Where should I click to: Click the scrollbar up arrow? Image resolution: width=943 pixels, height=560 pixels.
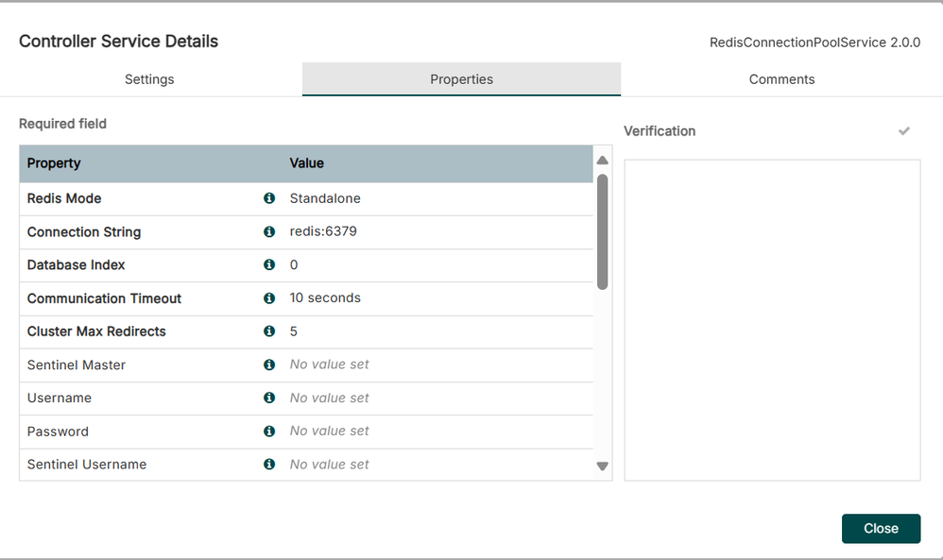pyautogui.click(x=602, y=160)
